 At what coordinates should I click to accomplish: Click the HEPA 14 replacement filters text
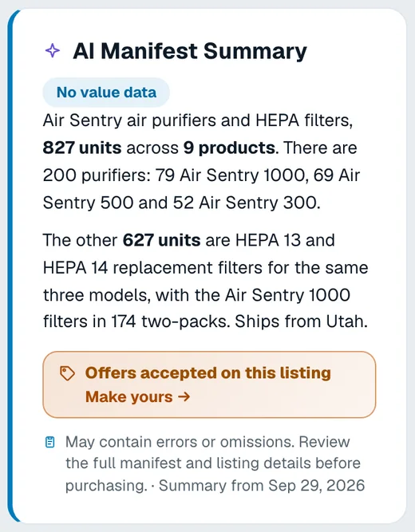152,268
